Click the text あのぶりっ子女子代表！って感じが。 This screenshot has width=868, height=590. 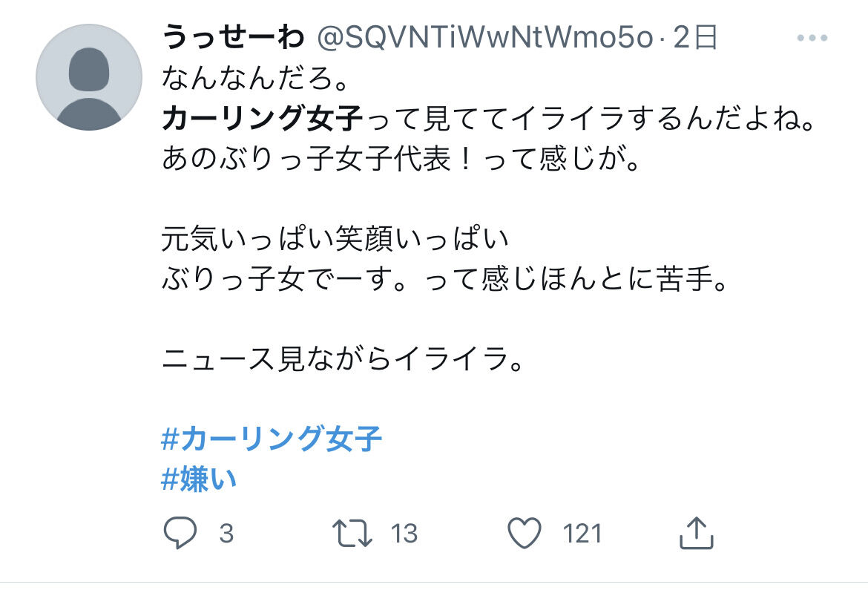tap(401, 158)
